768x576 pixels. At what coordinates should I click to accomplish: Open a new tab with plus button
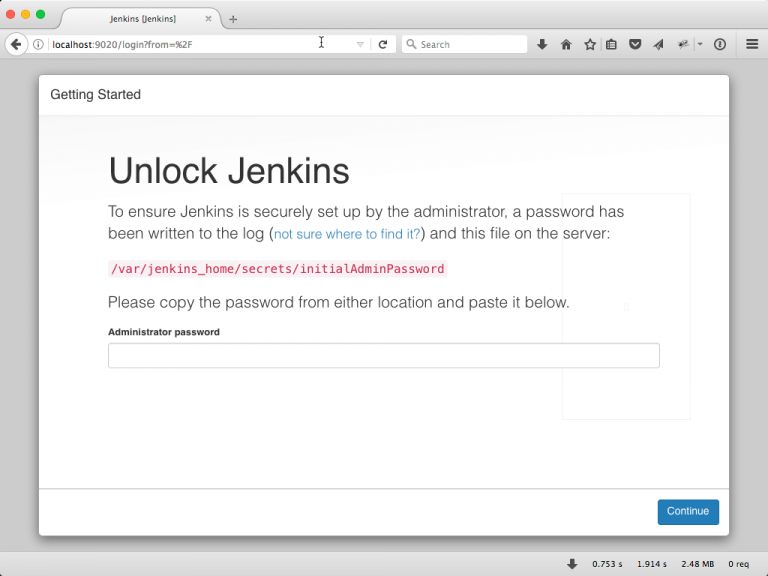coord(233,19)
